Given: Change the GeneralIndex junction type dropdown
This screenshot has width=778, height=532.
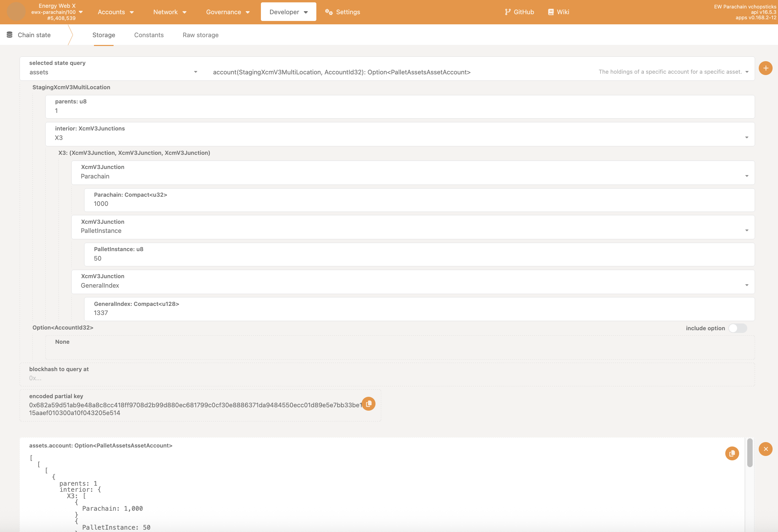Looking at the screenshot, I should [747, 285].
